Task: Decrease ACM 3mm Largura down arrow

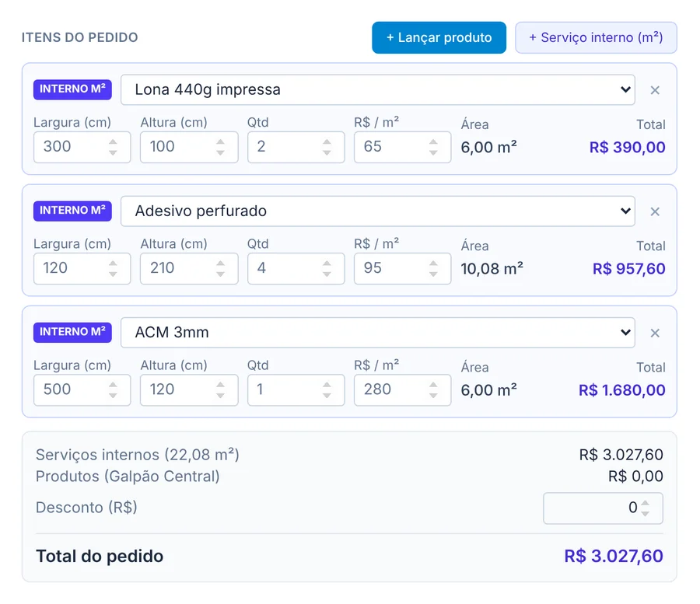Action: 113,395
